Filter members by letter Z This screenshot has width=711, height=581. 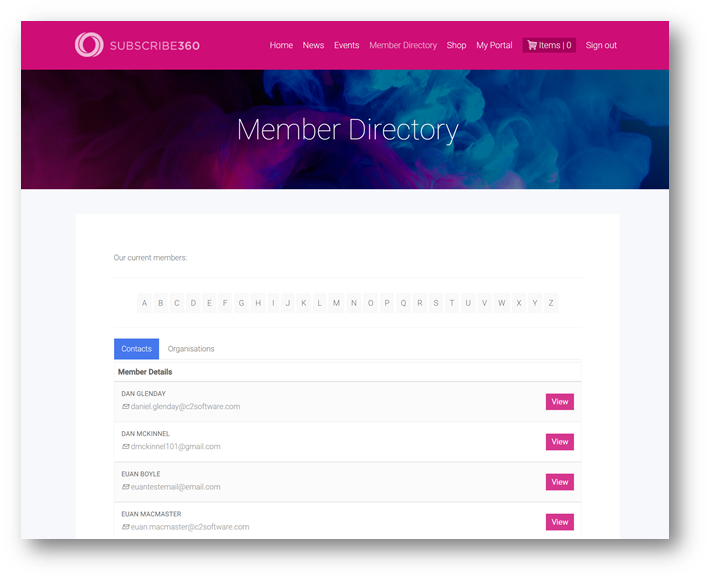(x=551, y=303)
